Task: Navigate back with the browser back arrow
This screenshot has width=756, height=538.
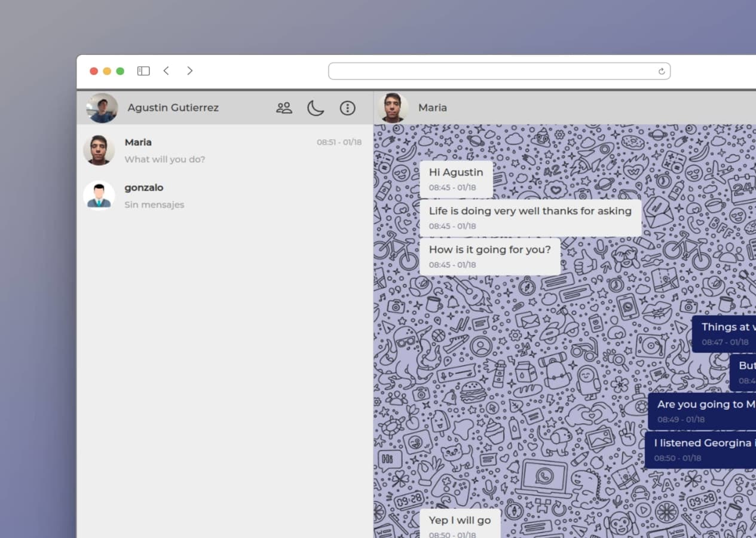Action: [166, 71]
